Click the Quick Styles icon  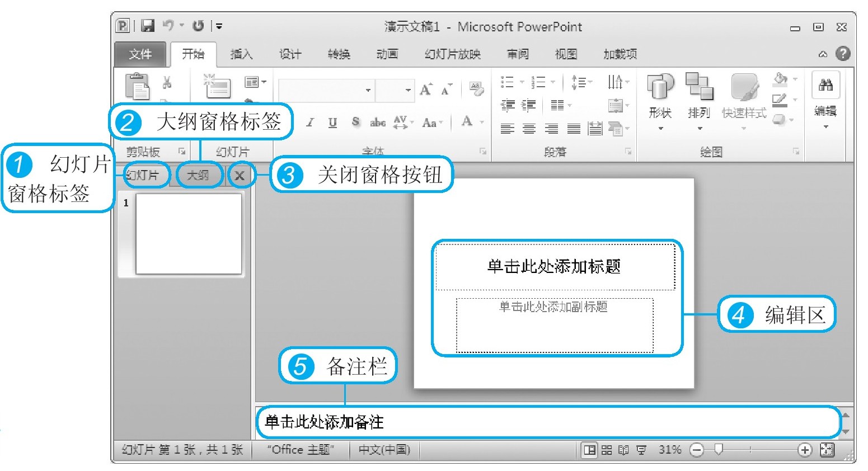click(x=745, y=87)
